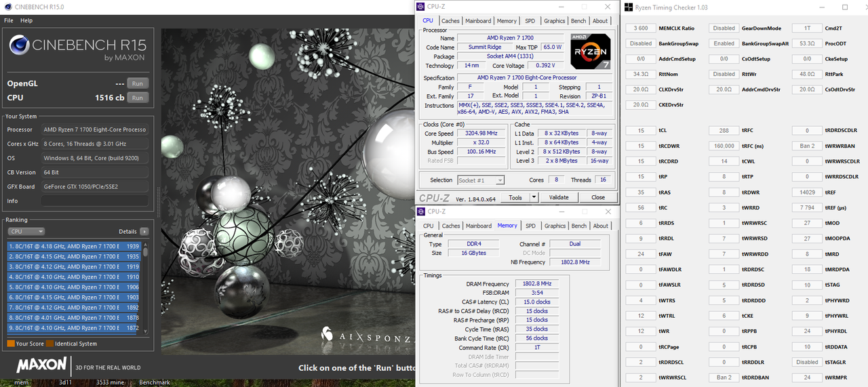The width and height of the screenshot is (868, 387).
Task: Click the Close button in CPU-Z
Action: coord(598,197)
